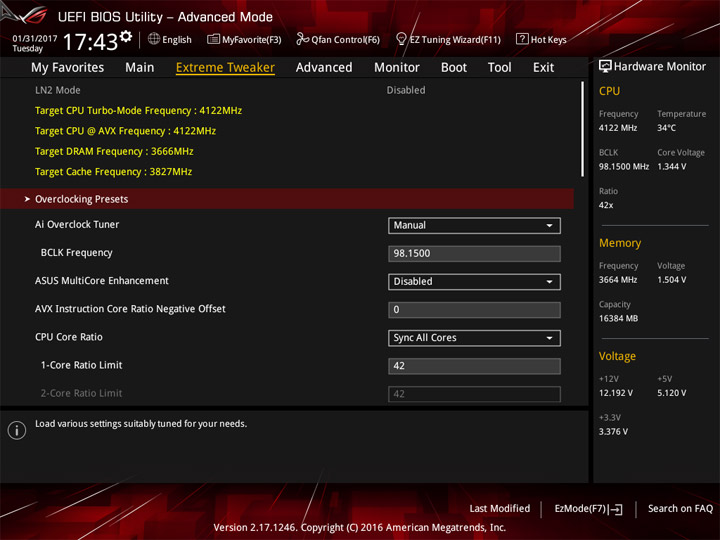Click the LN2 Mode Disabled value

(405, 90)
